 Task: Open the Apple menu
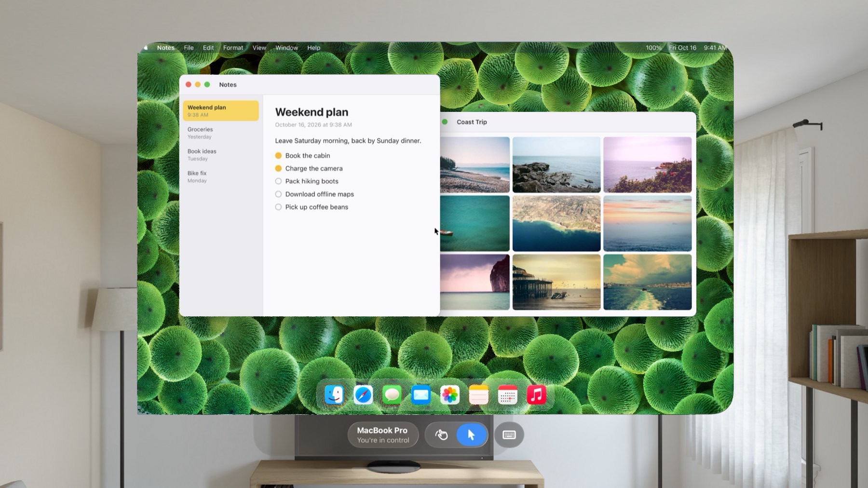click(x=146, y=48)
